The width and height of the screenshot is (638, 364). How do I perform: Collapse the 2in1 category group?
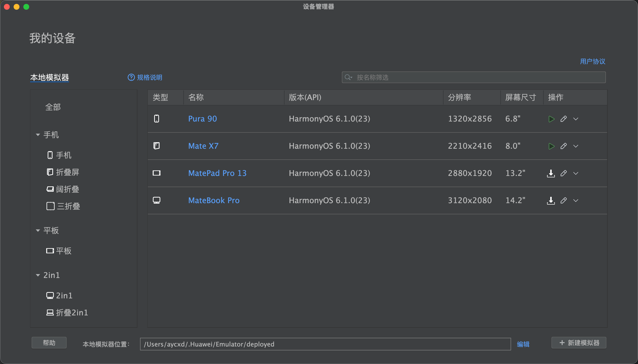pos(38,275)
